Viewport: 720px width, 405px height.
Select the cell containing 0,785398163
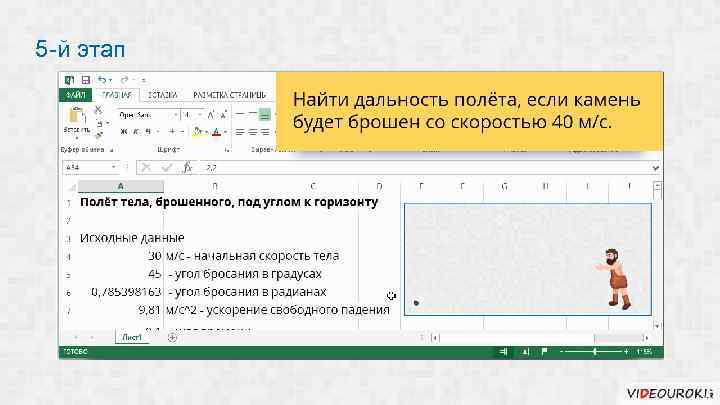[x=121, y=292]
